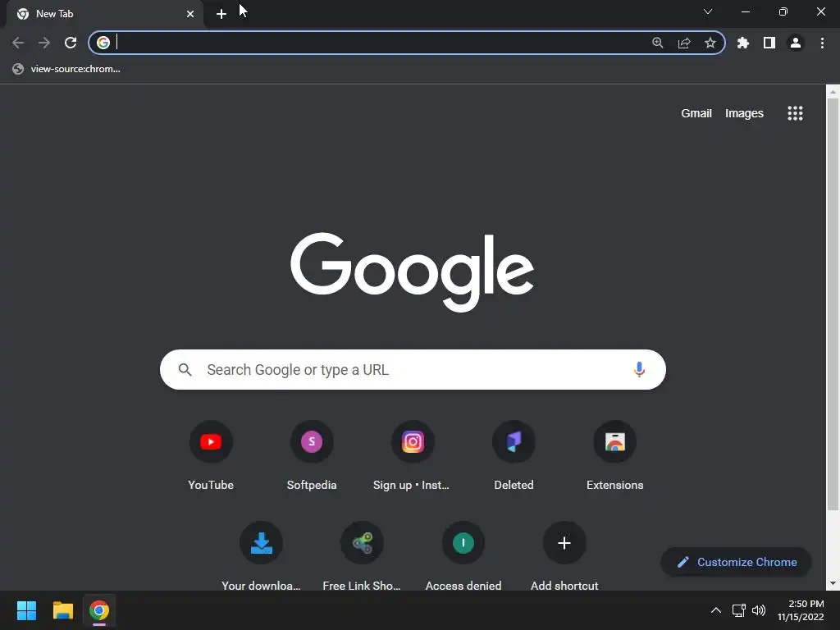The height and width of the screenshot is (630, 840).
Task: Open the Softpedia shortcut
Action: pyautogui.click(x=312, y=456)
